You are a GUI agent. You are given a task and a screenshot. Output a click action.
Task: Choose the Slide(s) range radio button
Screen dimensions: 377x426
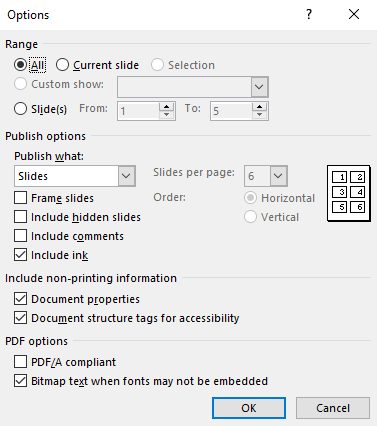(20, 109)
